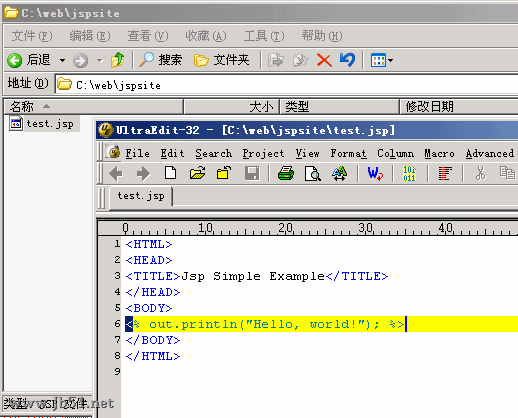518x418 pixels.
Task: Click the </BODY> tag on line 7
Action: [153, 340]
